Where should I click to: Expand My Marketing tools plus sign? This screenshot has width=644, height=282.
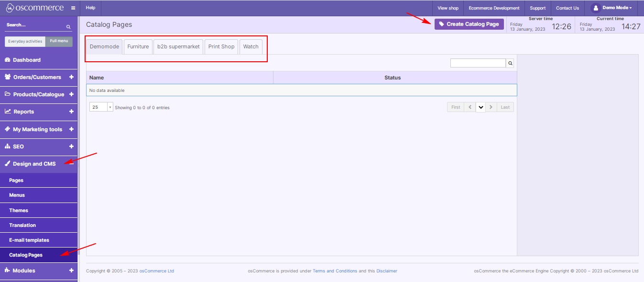pos(71,129)
